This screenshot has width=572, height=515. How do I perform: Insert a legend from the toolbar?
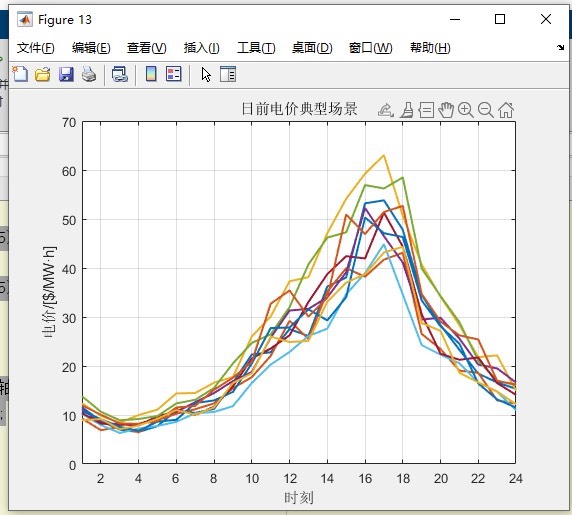pos(174,74)
